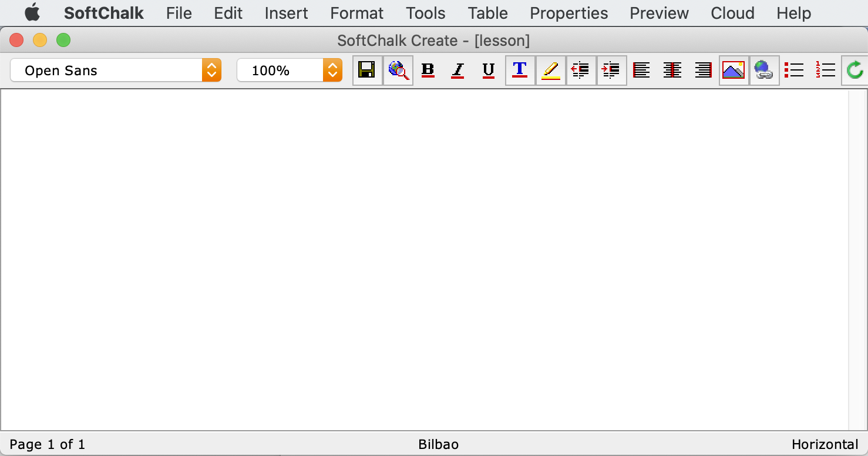Click inside the blank lesson editing area
Image resolution: width=868 pixels, height=456 pixels.
coord(423,259)
